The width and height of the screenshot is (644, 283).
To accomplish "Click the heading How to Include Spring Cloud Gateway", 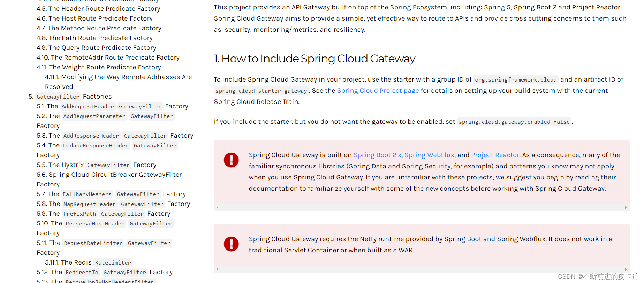I will (x=315, y=59).
